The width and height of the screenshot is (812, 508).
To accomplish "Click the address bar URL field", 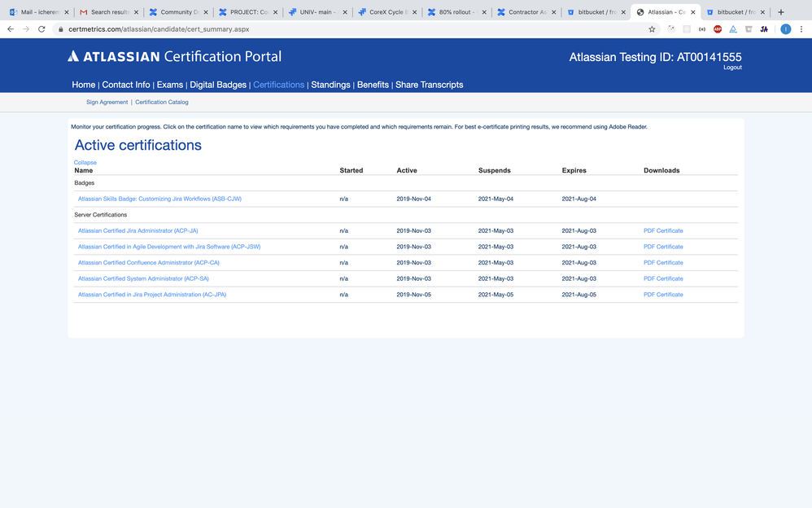I will (352, 29).
